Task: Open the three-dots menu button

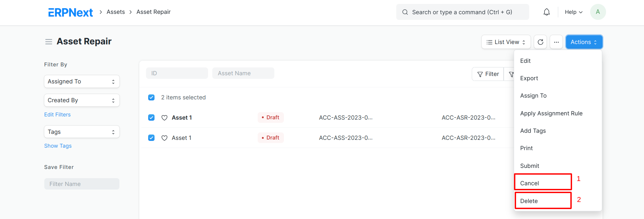Action: click(x=556, y=42)
